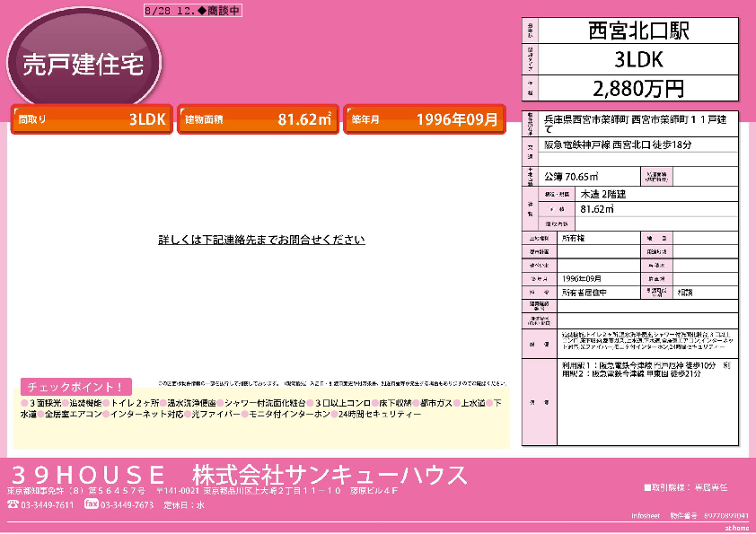Click the white square before 取引態様
Viewport: 756px width, 534px height.
click(647, 487)
